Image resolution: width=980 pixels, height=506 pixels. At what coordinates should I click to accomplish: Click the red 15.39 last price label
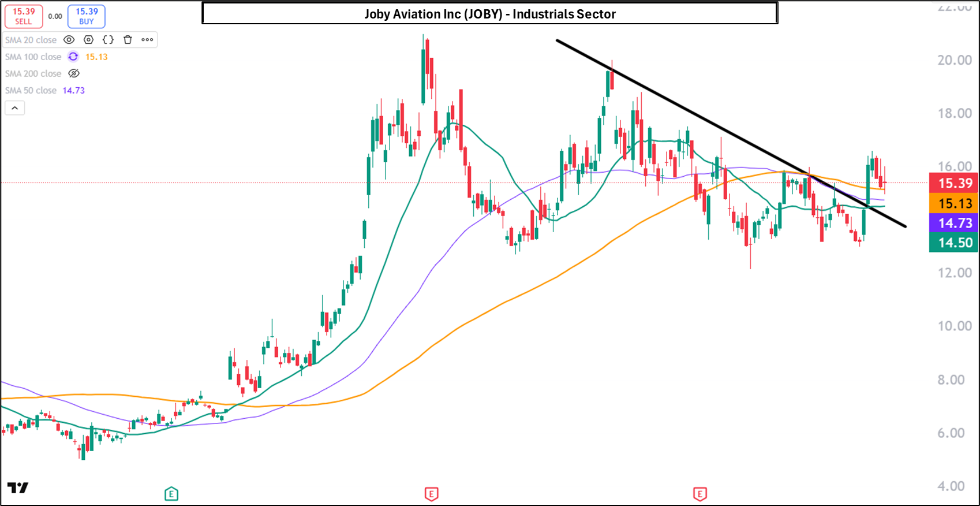click(955, 183)
